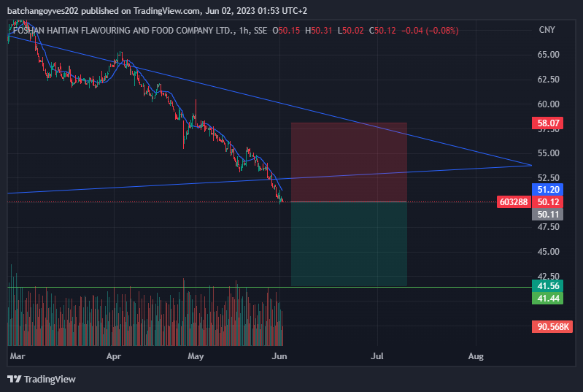
Task: Click the TradingView brand name text
Action: pos(50,380)
